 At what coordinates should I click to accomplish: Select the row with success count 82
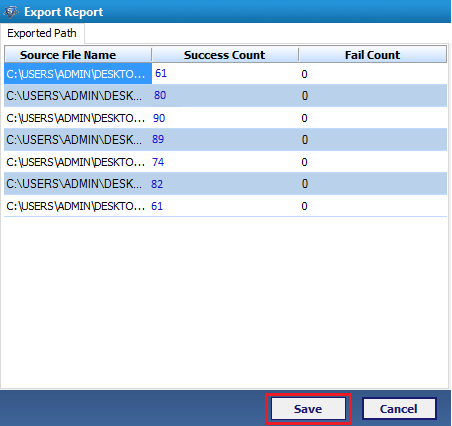click(x=225, y=184)
